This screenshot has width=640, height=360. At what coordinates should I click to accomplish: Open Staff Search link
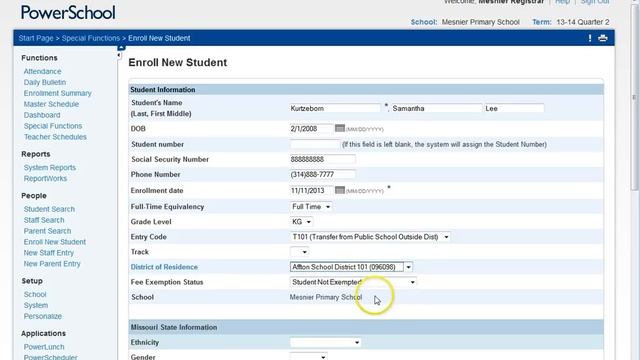pyautogui.click(x=44, y=220)
